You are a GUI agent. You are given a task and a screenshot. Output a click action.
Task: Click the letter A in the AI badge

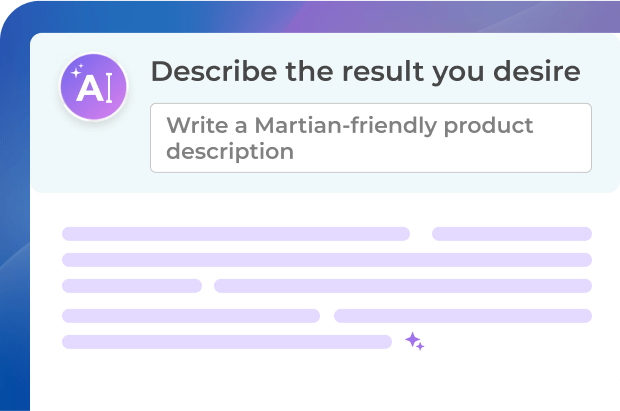tap(89, 90)
